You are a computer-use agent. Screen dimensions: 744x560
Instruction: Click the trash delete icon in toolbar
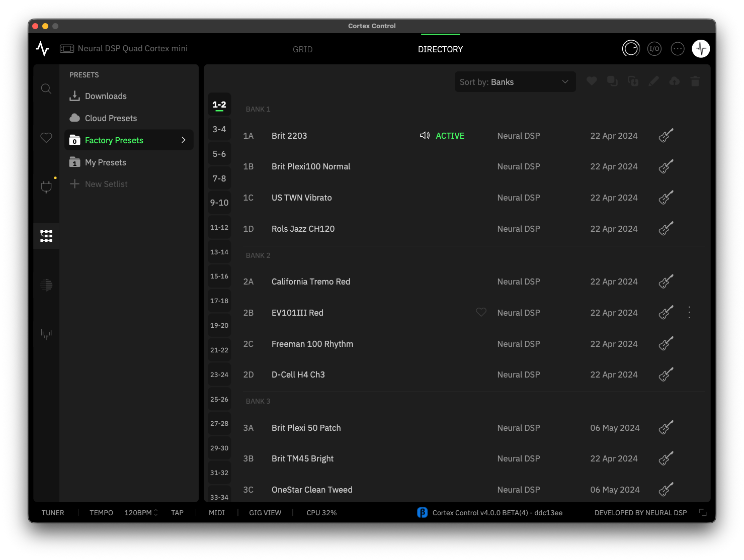pyautogui.click(x=695, y=81)
